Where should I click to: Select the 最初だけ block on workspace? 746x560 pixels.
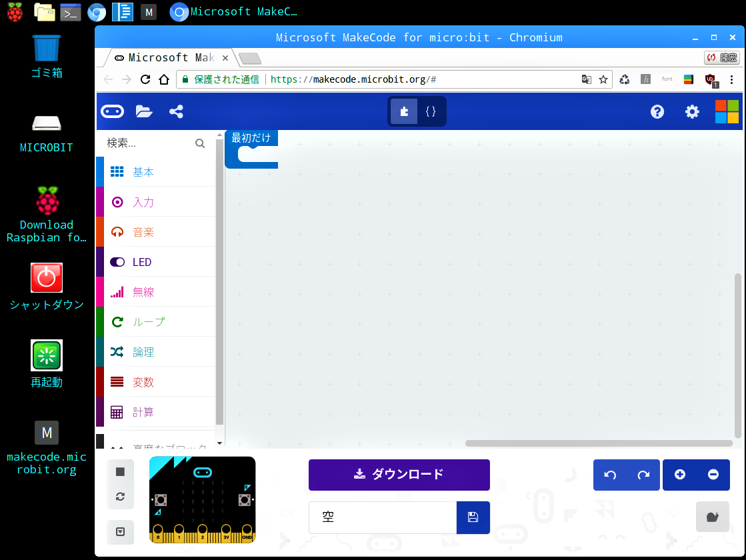pos(251,138)
